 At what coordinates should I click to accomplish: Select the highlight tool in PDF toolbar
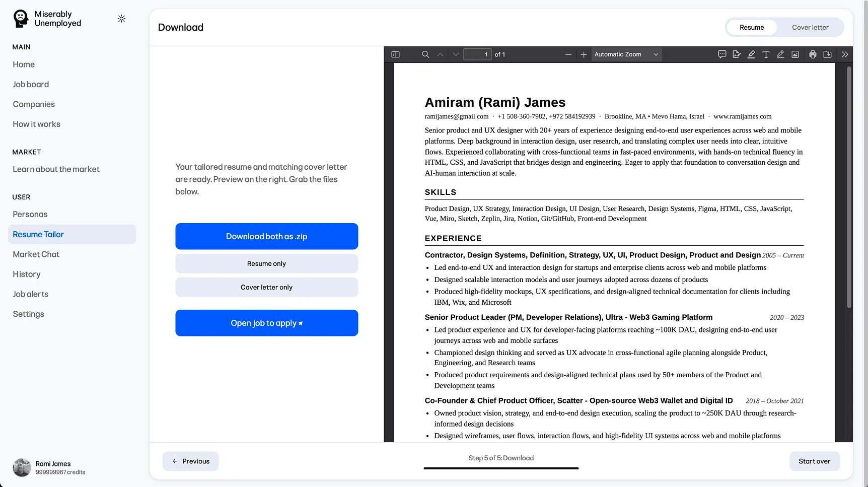click(751, 54)
